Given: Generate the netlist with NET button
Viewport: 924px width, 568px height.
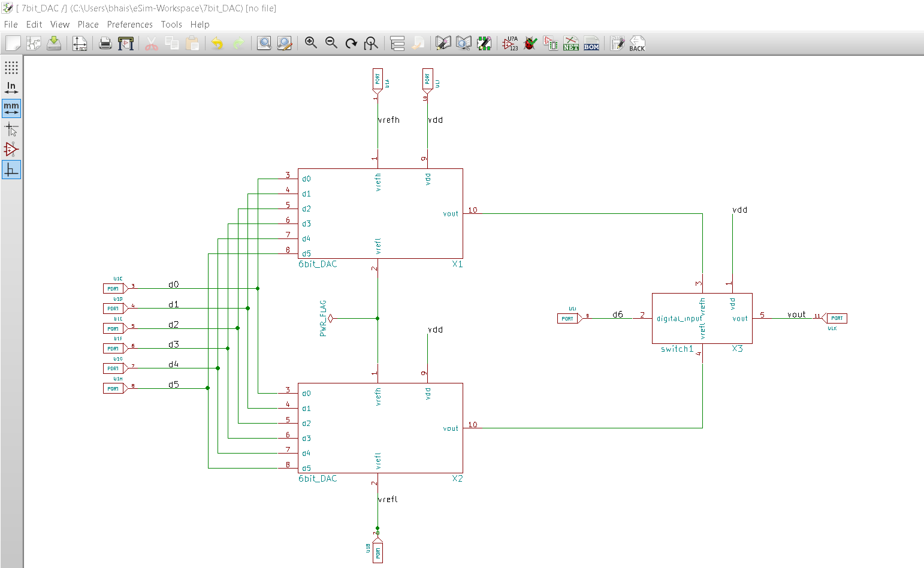Looking at the screenshot, I should pyautogui.click(x=571, y=43).
